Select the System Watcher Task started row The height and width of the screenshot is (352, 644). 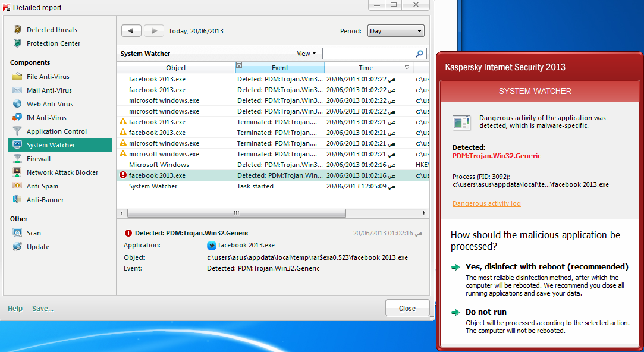273,186
